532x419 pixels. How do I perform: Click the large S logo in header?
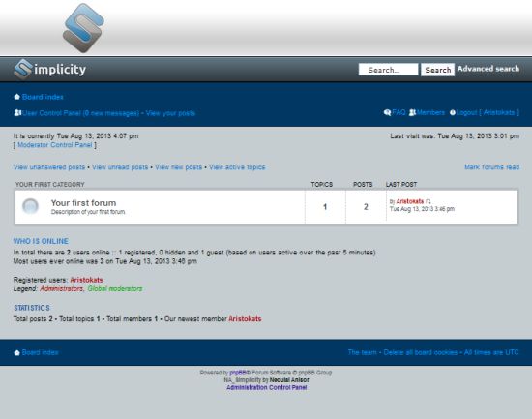(x=83, y=28)
